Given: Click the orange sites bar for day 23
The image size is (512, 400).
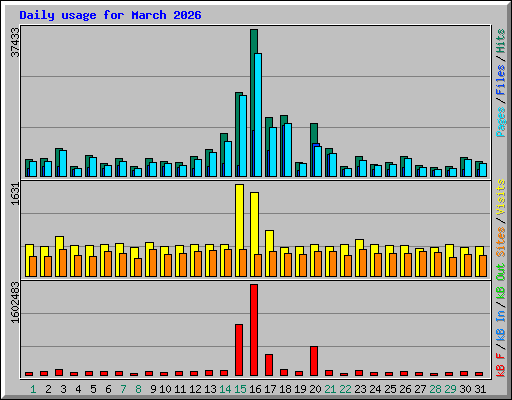Looking at the screenshot, I should click(x=363, y=263).
